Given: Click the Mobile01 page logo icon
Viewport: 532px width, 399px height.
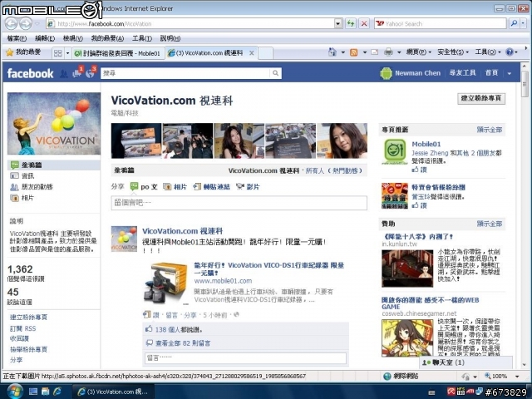Looking at the screenshot, I should click(395, 151).
